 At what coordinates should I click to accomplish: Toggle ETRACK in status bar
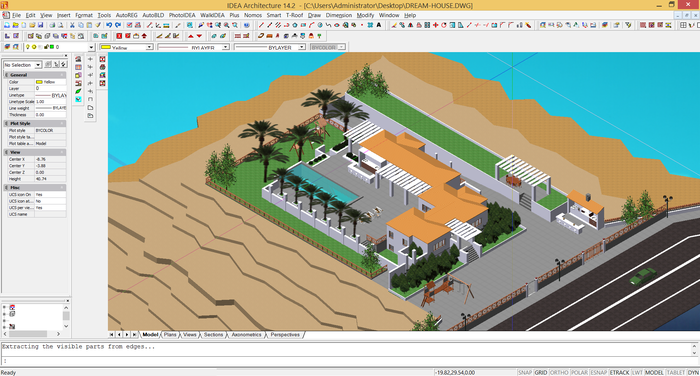click(619, 372)
